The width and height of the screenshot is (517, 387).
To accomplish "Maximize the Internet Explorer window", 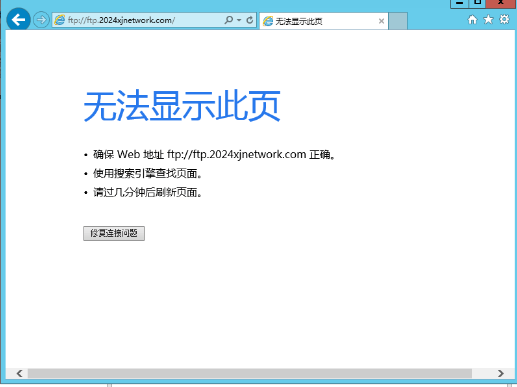I will point(477,3).
